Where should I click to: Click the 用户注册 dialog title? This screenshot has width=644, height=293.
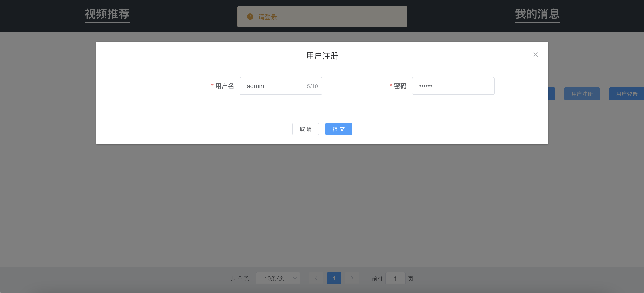point(322,56)
